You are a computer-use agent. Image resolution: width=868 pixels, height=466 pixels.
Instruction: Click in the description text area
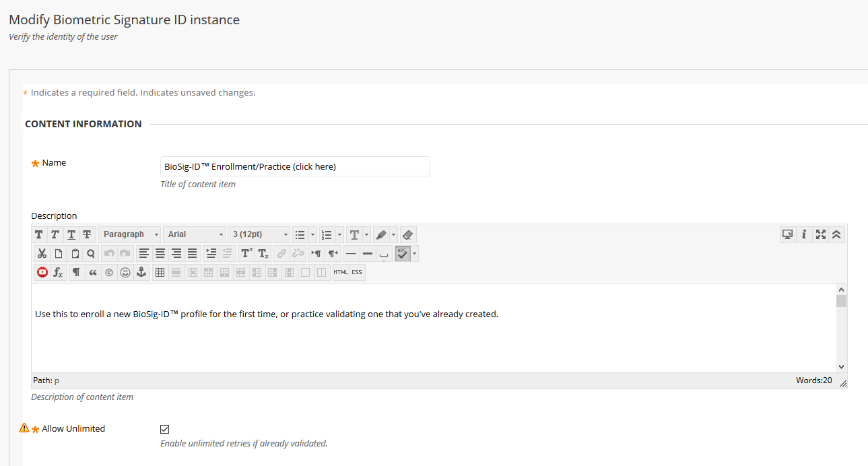coord(434,327)
